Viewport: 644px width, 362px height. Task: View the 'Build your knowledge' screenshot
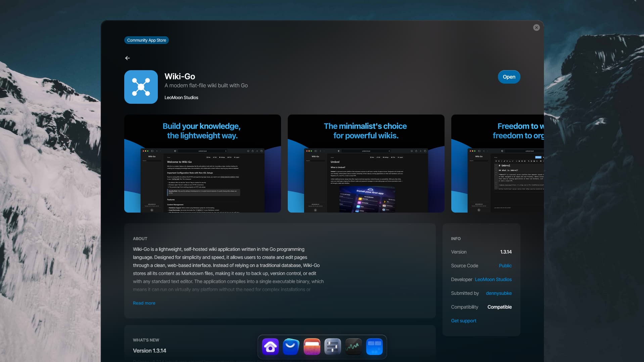tap(202, 164)
